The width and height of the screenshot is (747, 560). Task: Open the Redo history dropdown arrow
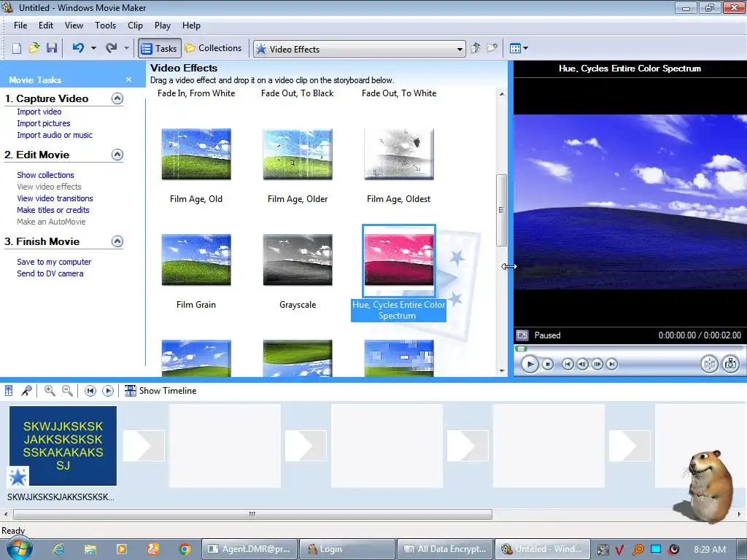pos(126,48)
